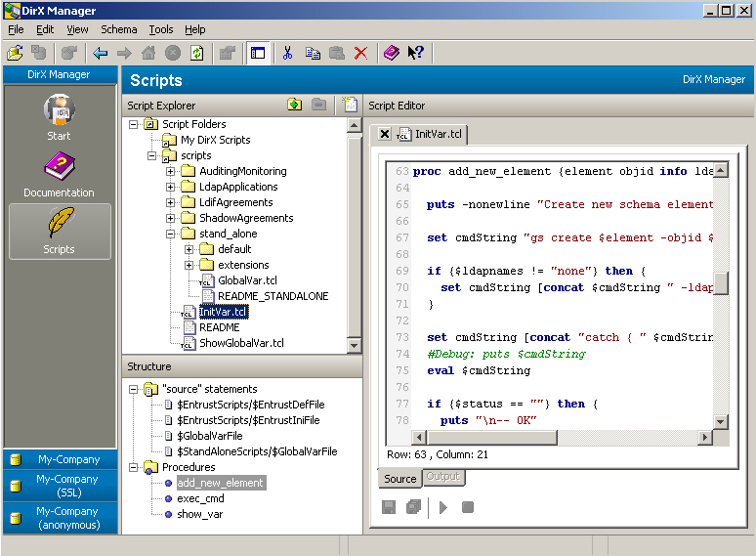756x556 pixels.
Task: Click the Copy toolbar icon
Action: pyautogui.click(x=313, y=53)
